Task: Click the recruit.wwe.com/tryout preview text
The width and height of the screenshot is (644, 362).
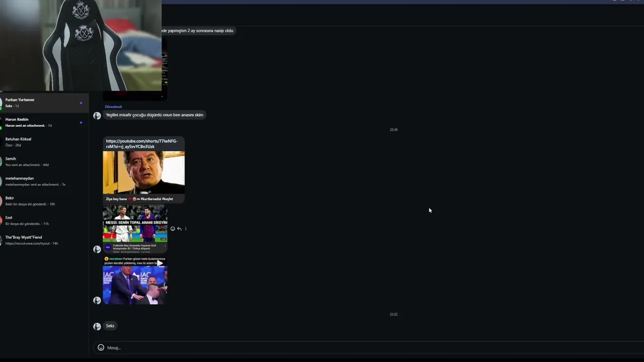Action: coord(28,243)
